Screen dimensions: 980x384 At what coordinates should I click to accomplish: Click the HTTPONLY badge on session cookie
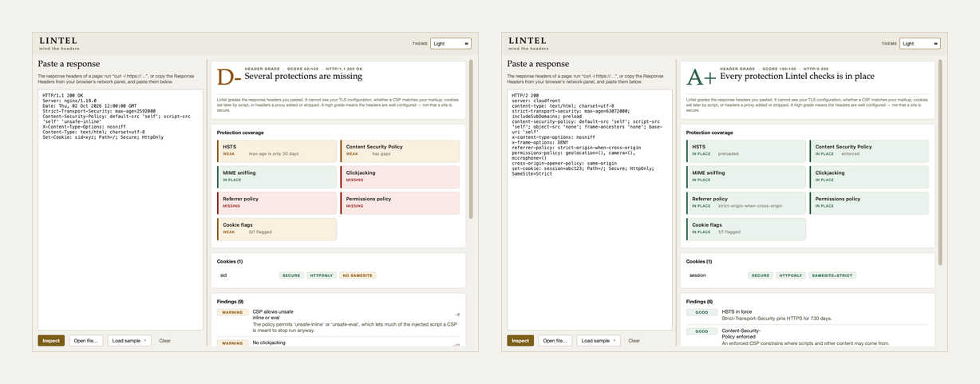click(x=791, y=275)
